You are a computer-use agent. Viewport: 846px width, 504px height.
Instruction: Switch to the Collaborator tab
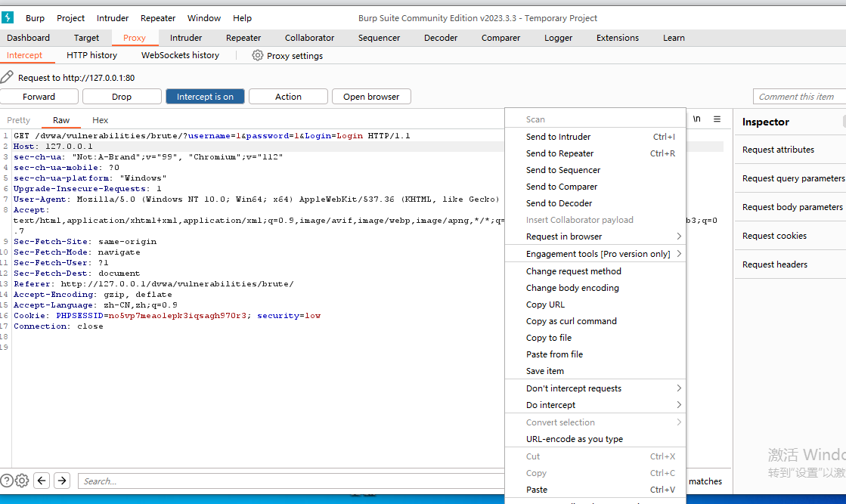tap(310, 38)
